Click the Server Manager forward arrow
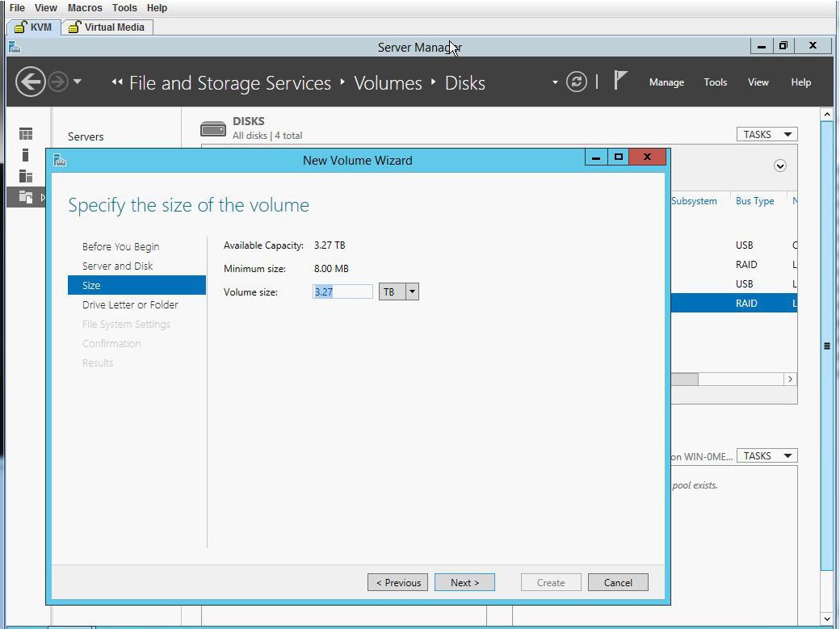The width and height of the screenshot is (840, 629). tap(58, 82)
